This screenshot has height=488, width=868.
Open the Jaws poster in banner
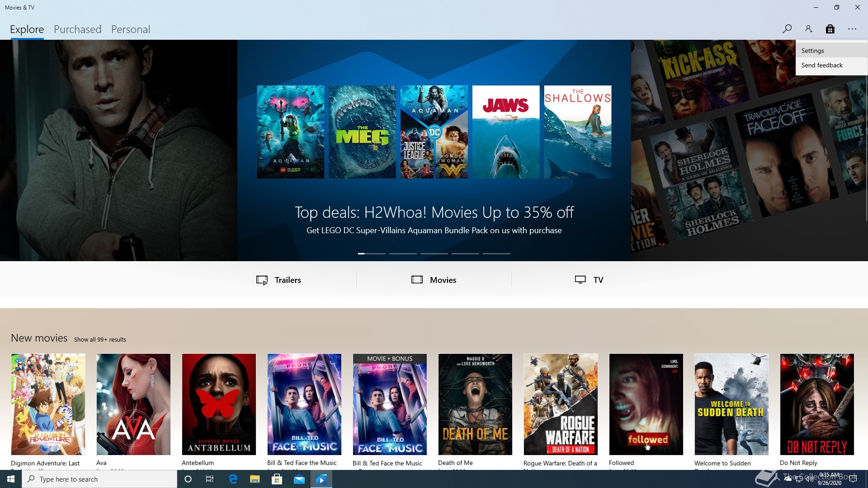pyautogui.click(x=506, y=132)
